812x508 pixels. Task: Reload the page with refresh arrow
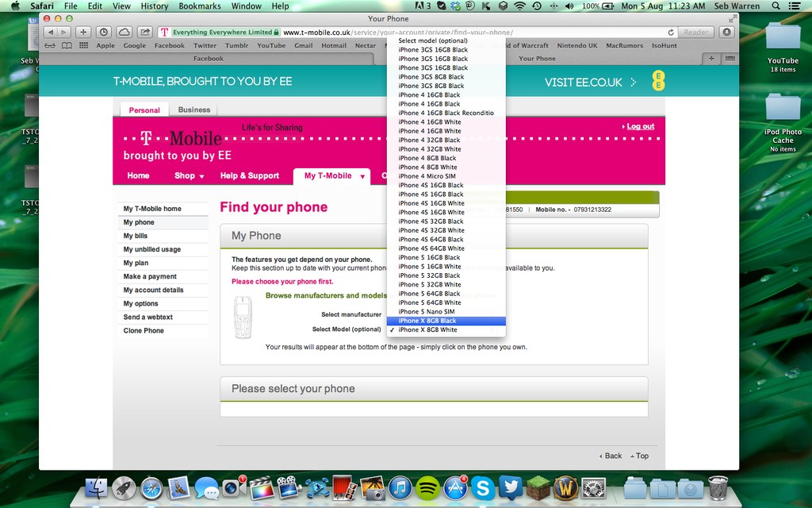671,32
